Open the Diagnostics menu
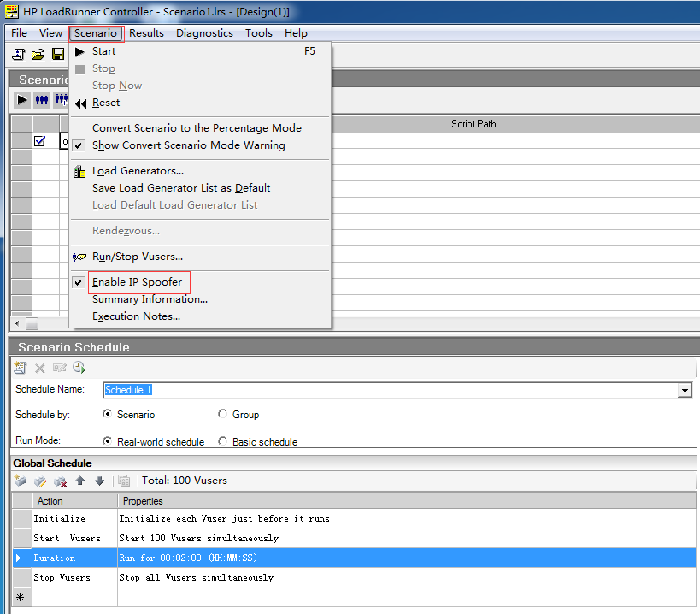Image resolution: width=700 pixels, height=614 pixels. (204, 33)
